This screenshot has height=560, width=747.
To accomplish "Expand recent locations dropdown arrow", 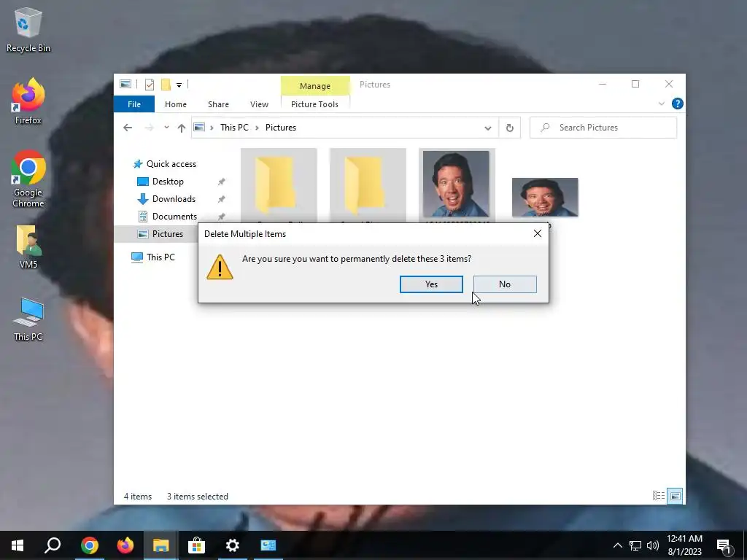I will tap(166, 128).
